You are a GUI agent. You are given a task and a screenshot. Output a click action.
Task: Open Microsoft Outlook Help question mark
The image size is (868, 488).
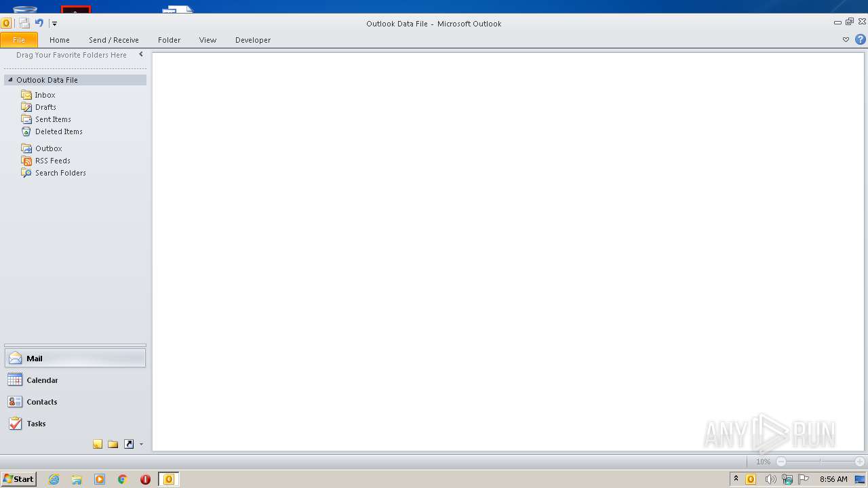click(x=861, y=40)
